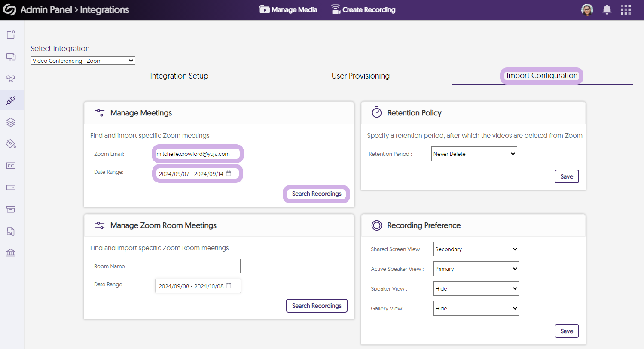Open the CC captions sidebar icon
Viewport: 644px width, 349px height.
11,166
